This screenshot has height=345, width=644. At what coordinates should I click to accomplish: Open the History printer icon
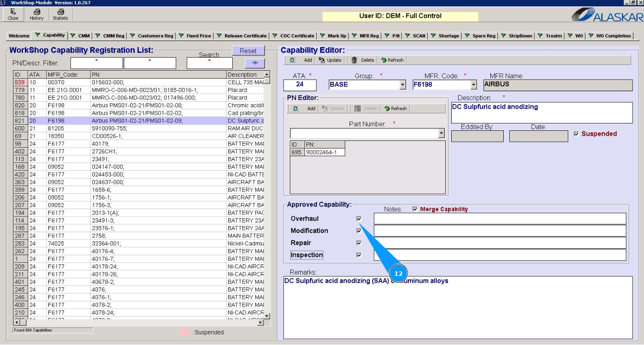[x=37, y=15]
